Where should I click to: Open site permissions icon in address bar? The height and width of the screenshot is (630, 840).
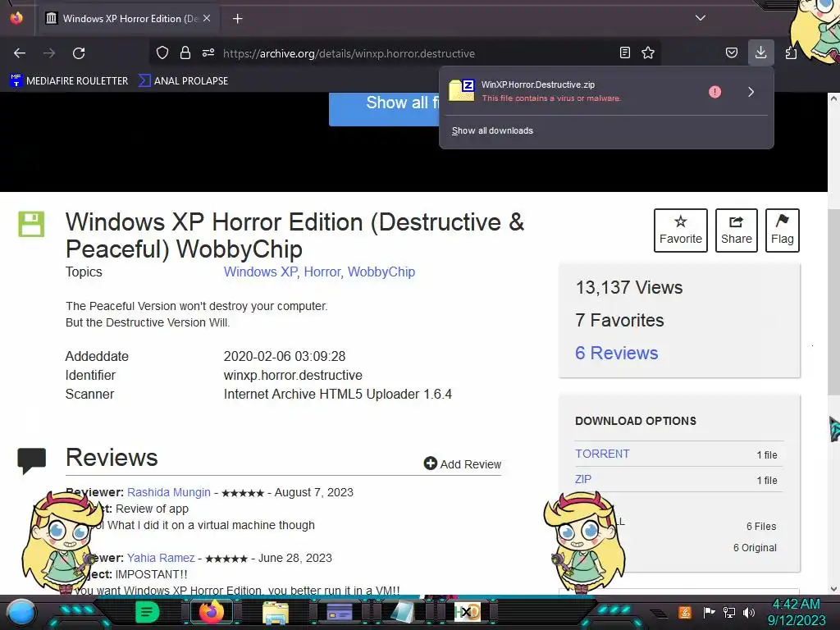click(x=208, y=52)
